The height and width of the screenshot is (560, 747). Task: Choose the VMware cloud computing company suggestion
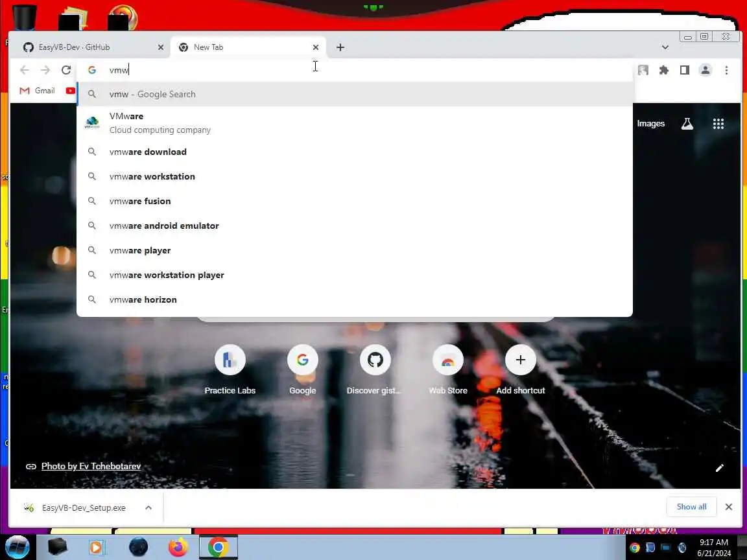pos(355,123)
